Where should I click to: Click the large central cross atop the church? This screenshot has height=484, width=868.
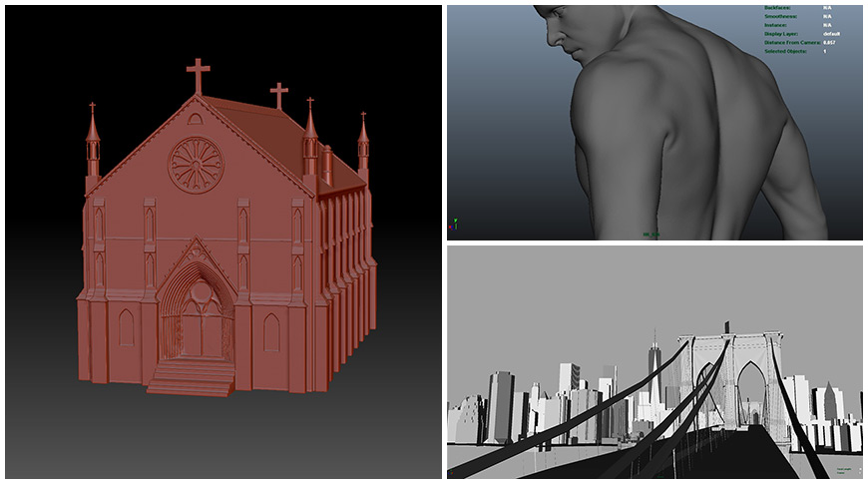(x=199, y=76)
